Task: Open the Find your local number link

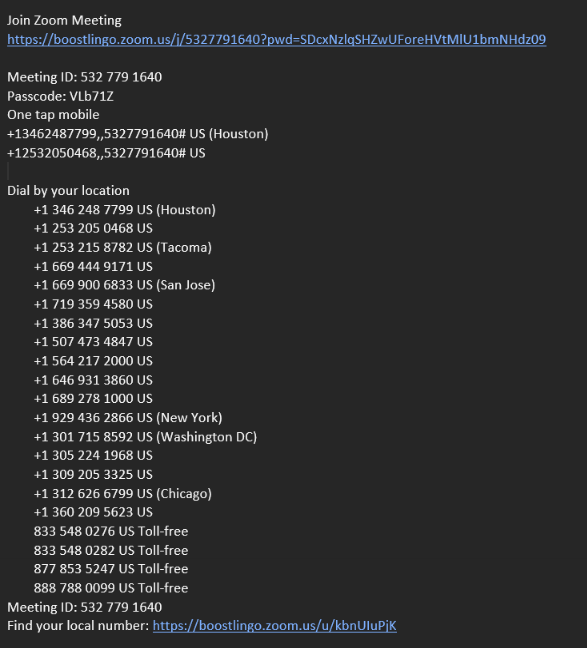Action: coord(274,625)
